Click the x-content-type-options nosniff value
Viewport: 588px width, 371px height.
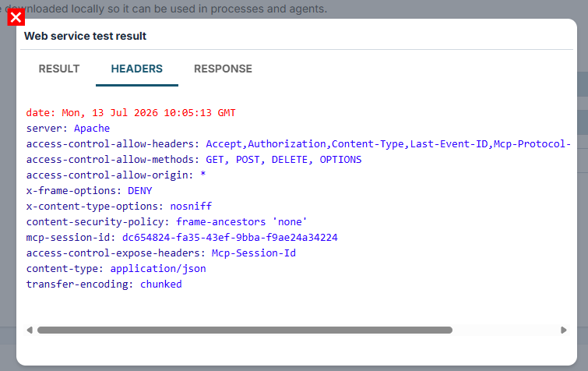[x=191, y=207]
